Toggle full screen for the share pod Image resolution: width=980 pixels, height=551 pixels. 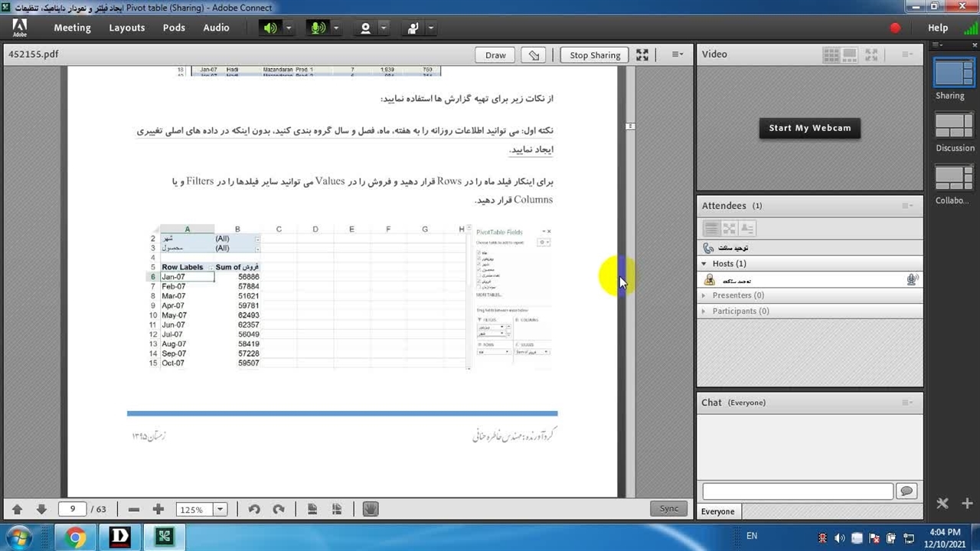[642, 55]
